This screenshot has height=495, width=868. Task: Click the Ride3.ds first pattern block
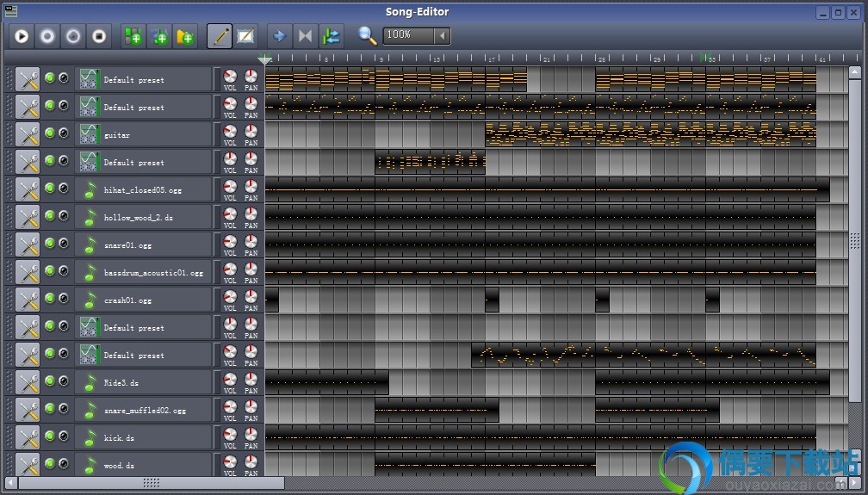[x=326, y=382]
